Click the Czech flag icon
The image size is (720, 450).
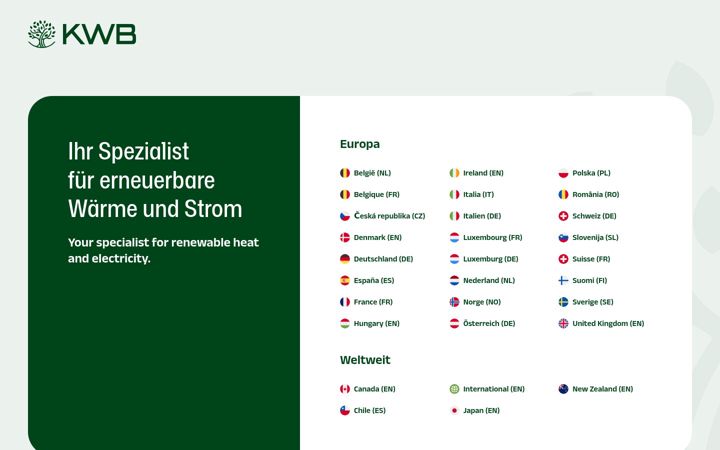coord(345,216)
